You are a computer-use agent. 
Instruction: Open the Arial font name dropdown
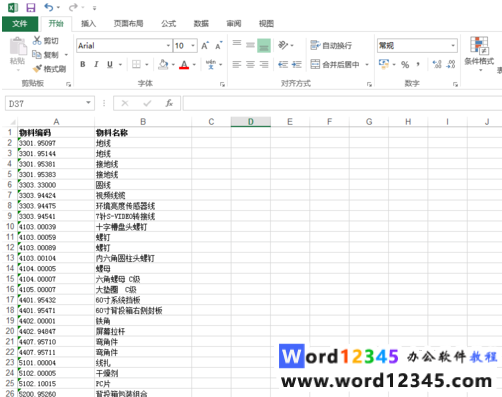(168, 45)
